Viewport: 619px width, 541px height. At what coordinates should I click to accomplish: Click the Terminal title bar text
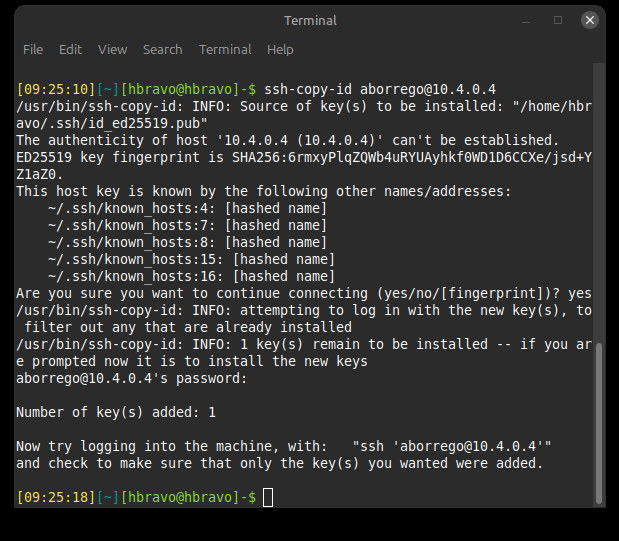310,20
